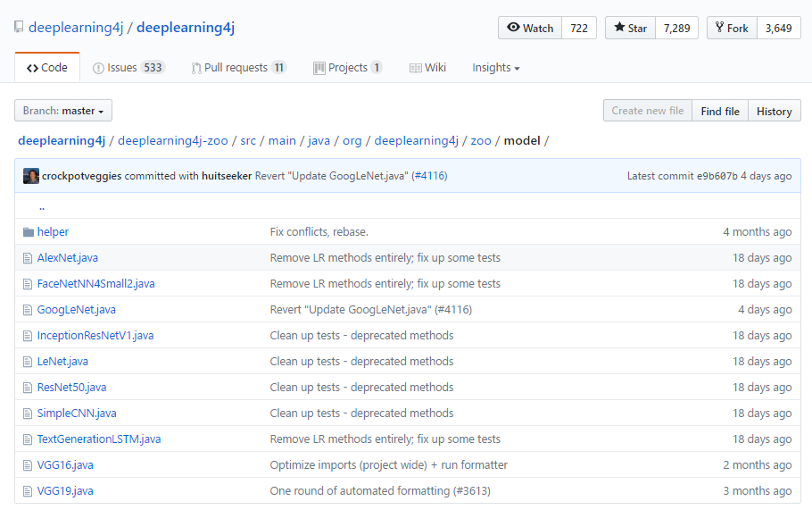The width and height of the screenshot is (812, 518).
Task: Click the Find file button
Action: pos(720,111)
